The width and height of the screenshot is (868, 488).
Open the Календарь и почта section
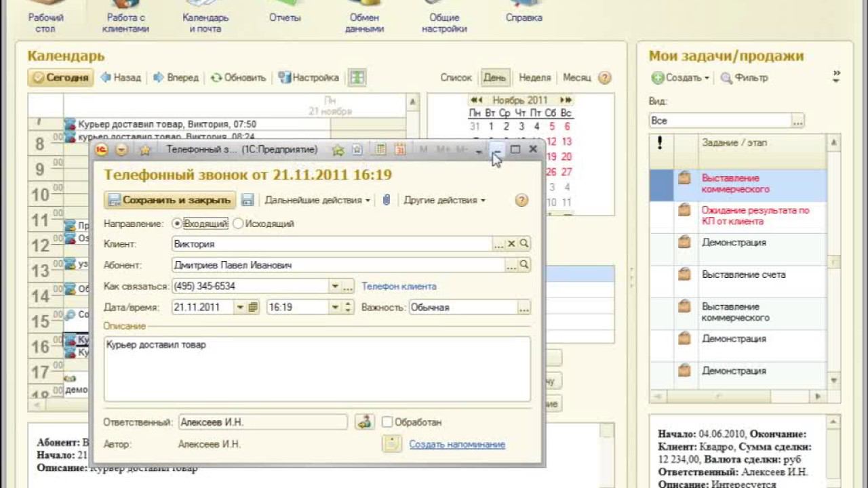click(205, 16)
